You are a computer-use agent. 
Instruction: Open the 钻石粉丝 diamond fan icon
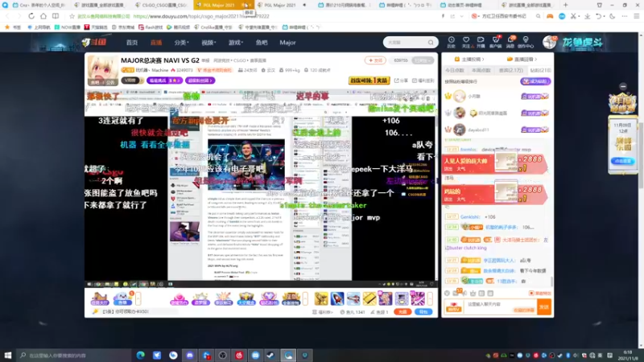pos(269,298)
